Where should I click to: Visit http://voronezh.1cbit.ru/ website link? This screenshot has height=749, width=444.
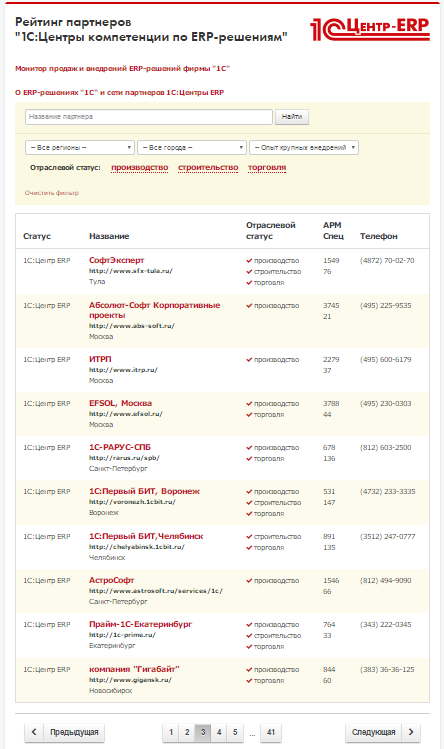pyautogui.click(x=132, y=502)
